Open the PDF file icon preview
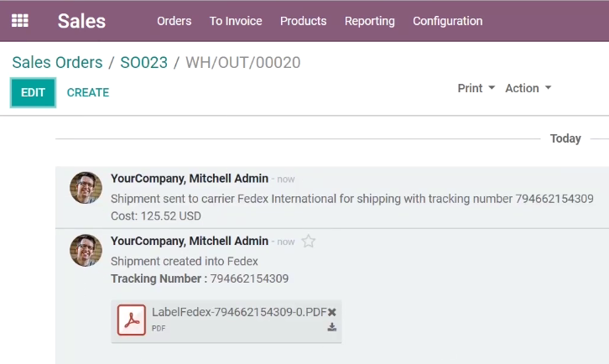Viewport: 609px width, 364px height. tap(132, 320)
